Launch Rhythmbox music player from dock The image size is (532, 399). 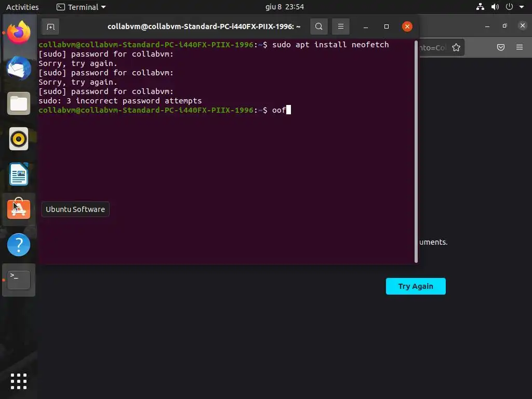[x=19, y=139]
